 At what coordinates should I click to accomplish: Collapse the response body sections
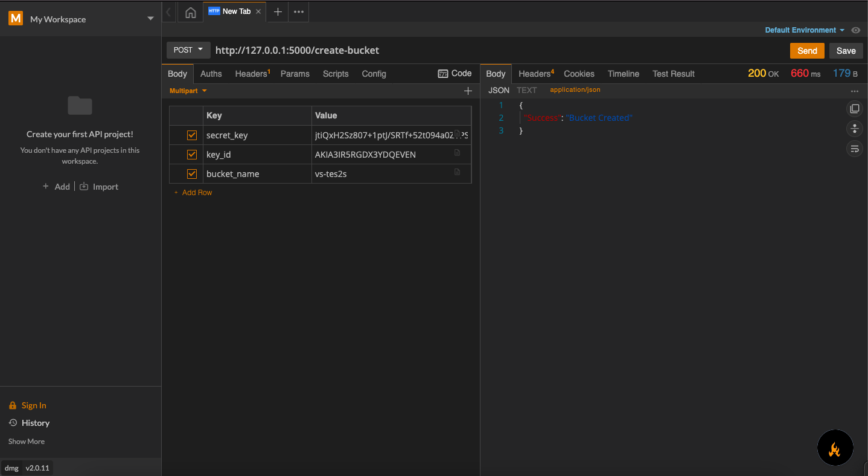click(x=855, y=129)
